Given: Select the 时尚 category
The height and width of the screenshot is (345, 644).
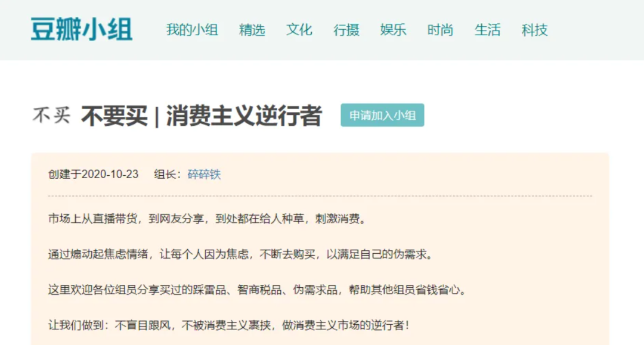Looking at the screenshot, I should [440, 30].
